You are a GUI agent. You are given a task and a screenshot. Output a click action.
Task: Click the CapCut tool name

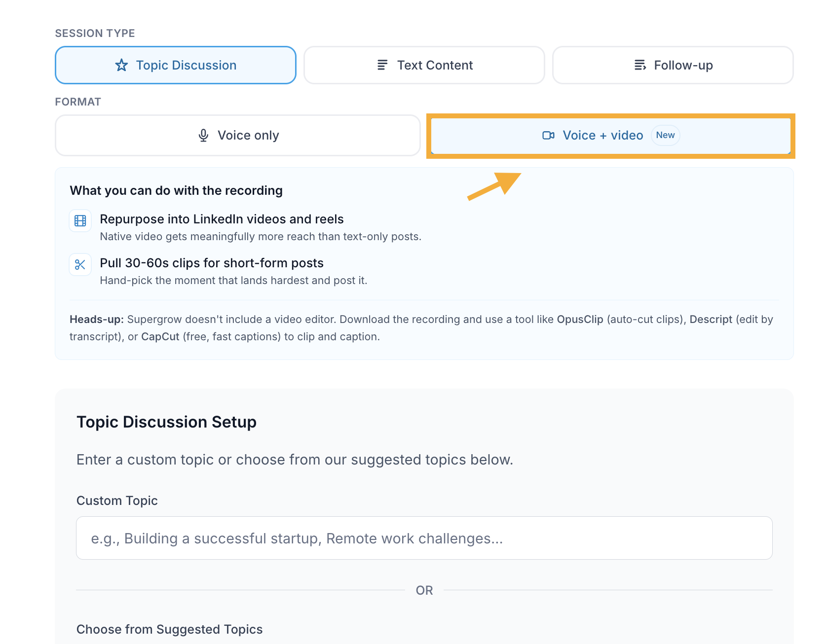160,336
